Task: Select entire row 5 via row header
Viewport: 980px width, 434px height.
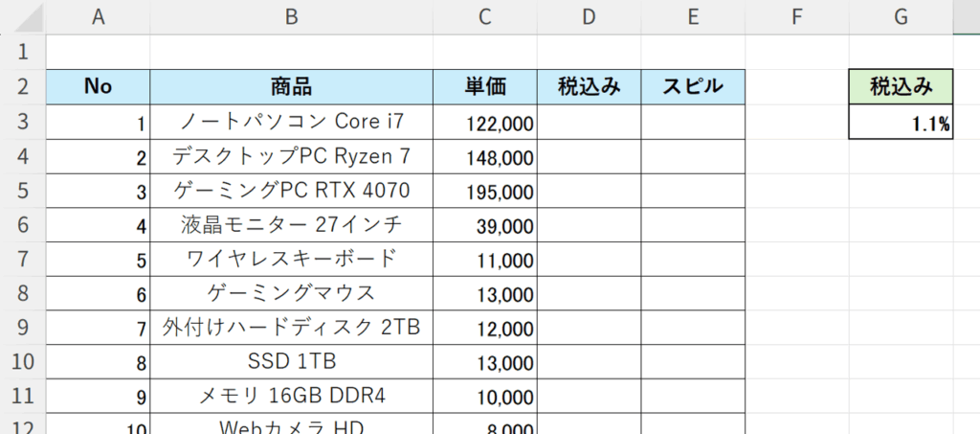Action: 23,191
